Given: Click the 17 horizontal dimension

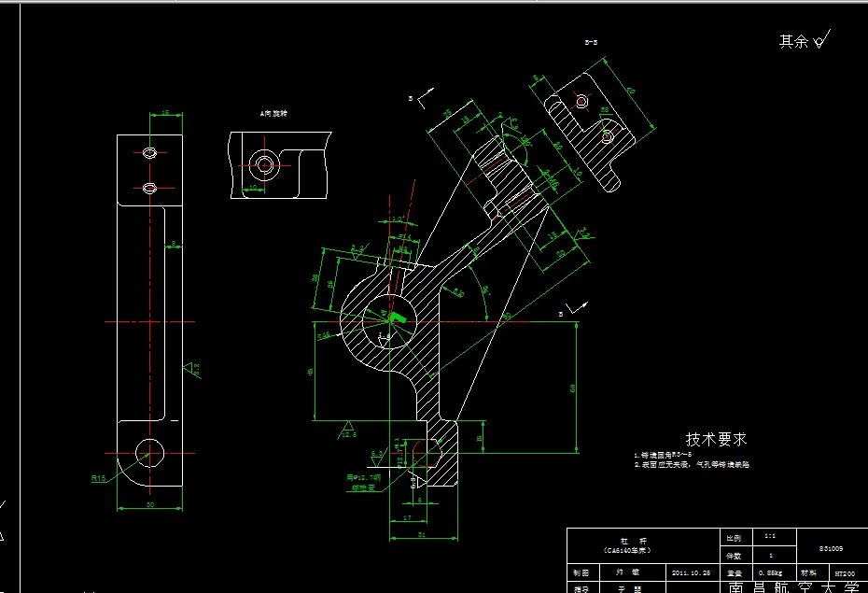Looking at the screenshot, I should click(x=408, y=517).
